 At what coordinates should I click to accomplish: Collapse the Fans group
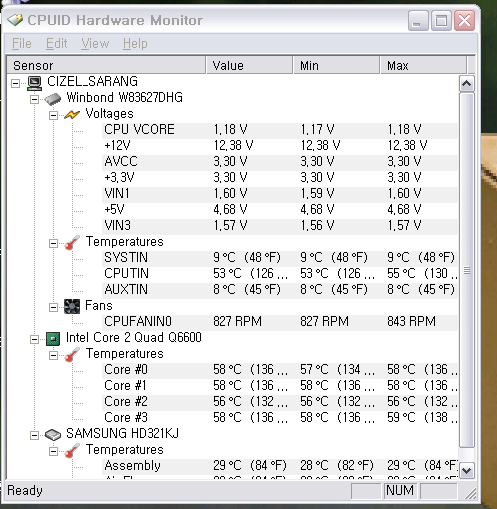(x=53, y=307)
